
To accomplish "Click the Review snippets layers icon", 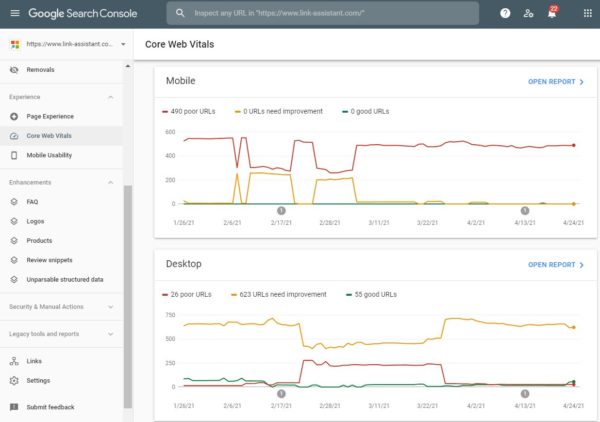I will click(14, 260).
